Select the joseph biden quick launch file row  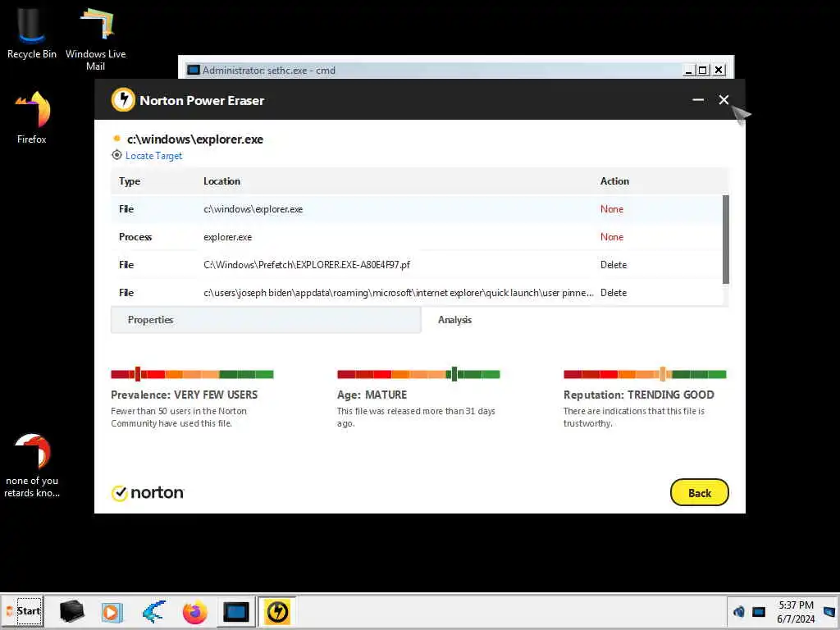(417, 293)
